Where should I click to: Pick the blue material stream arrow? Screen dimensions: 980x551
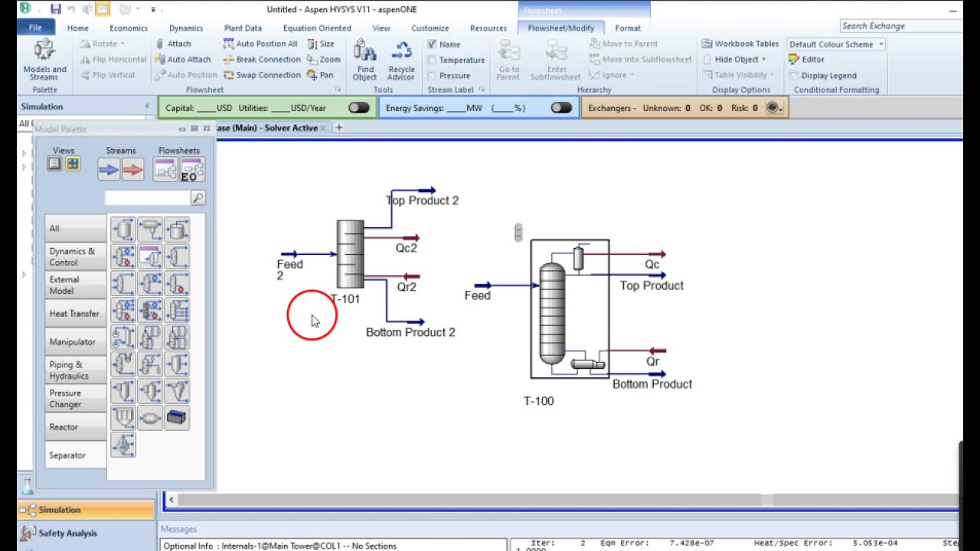click(109, 169)
